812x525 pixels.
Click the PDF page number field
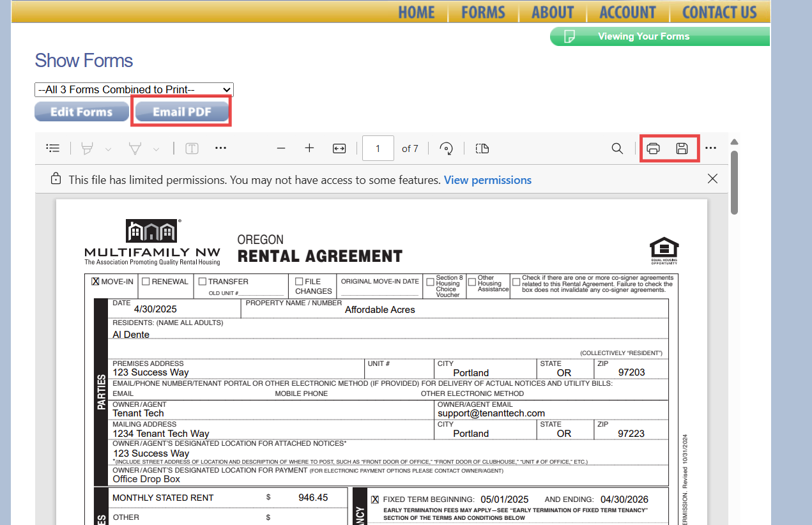378,148
